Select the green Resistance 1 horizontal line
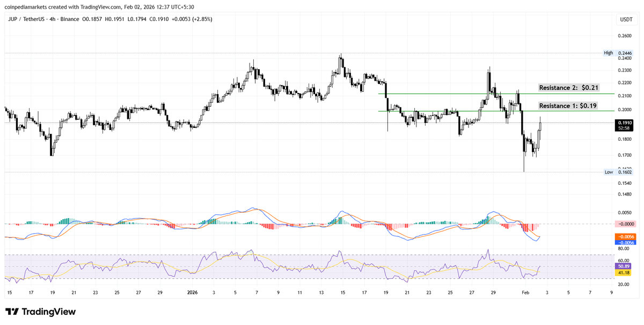 tap(496, 111)
